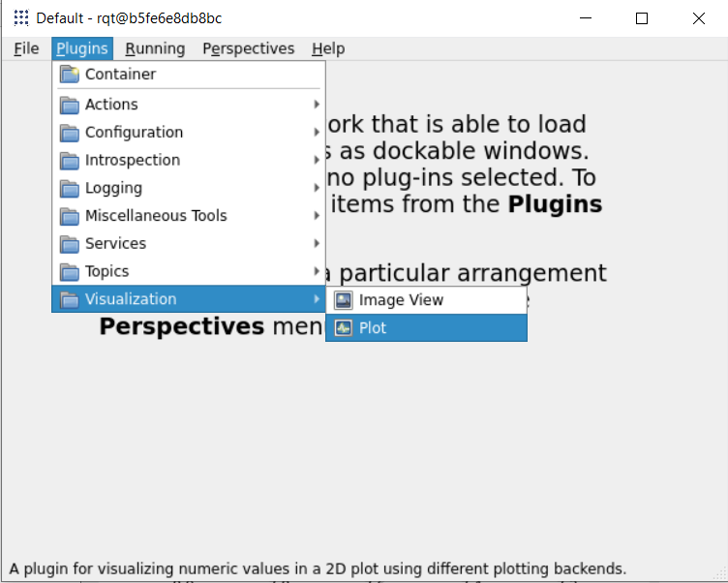
Task: Expand the Actions submenu arrow
Action: pyautogui.click(x=317, y=104)
